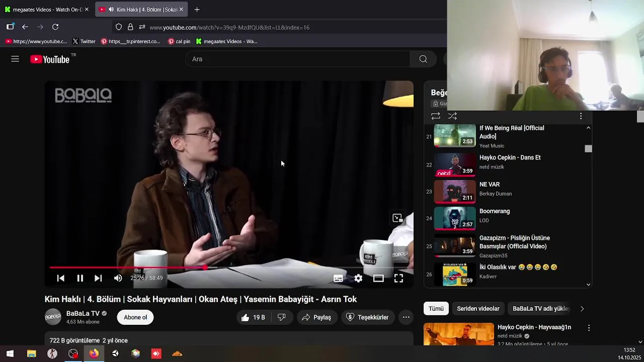This screenshot has height=362, width=644.
Task: Click the YouTube search magnifier button
Action: click(423, 59)
